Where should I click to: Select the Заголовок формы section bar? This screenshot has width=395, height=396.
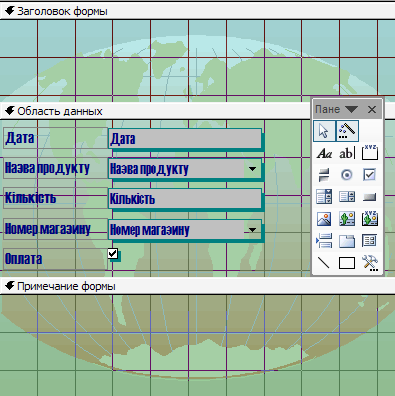(x=197, y=11)
